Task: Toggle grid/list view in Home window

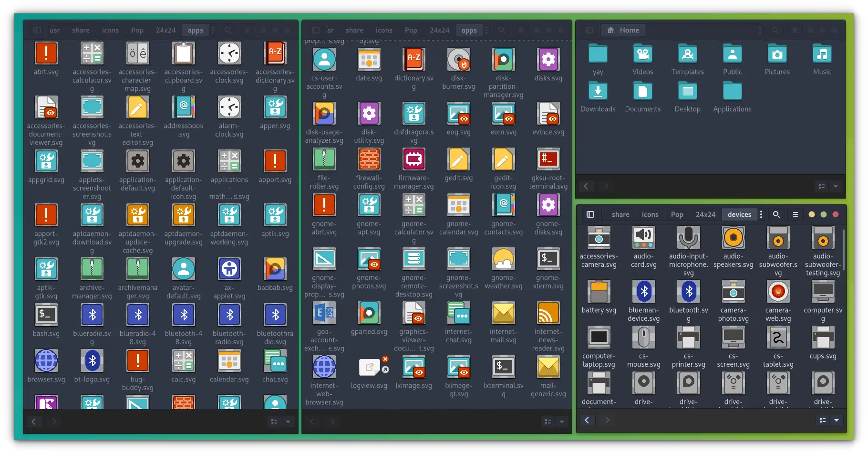Action: pos(822,186)
